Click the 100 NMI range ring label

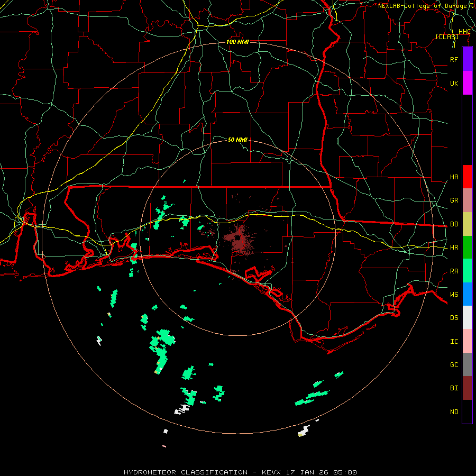pos(237,42)
